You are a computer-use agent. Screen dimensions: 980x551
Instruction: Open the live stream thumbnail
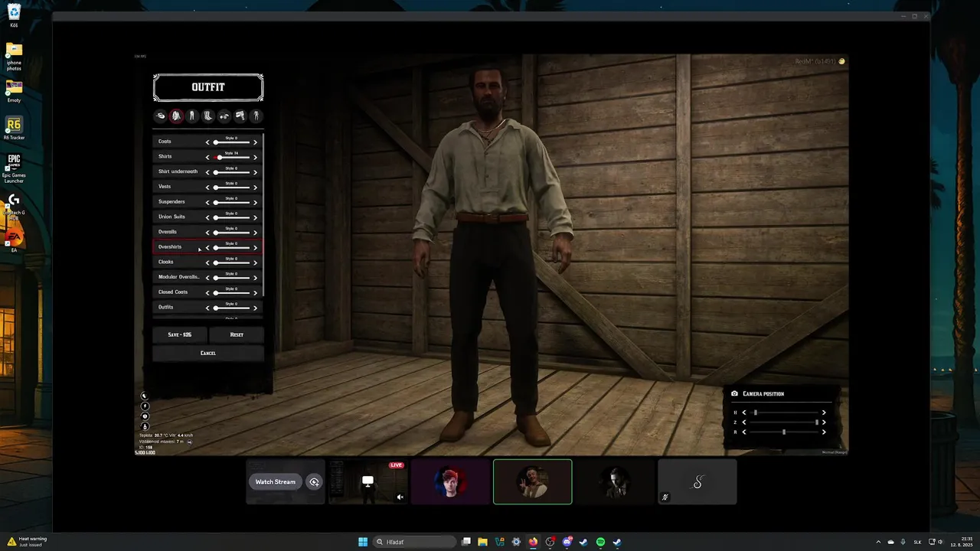pos(368,482)
